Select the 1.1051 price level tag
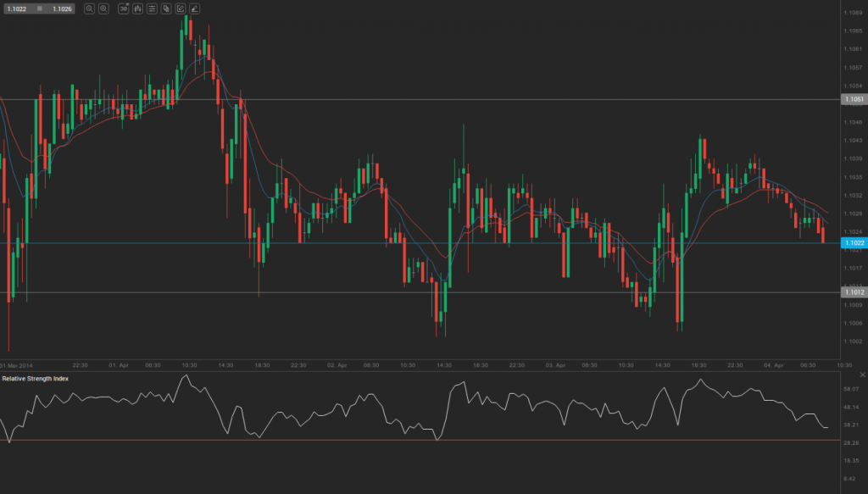The height and width of the screenshot is (494, 868). 853,99
